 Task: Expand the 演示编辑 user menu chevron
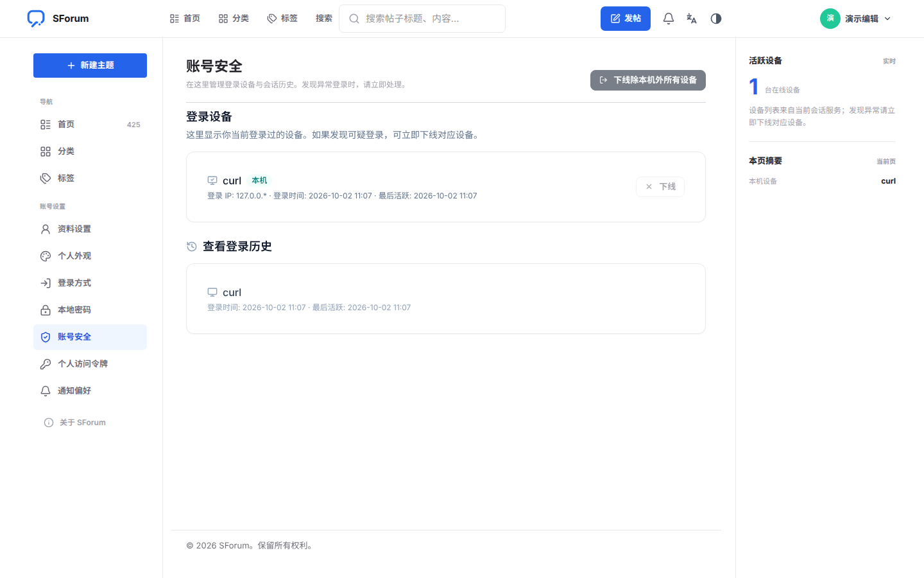(x=887, y=19)
